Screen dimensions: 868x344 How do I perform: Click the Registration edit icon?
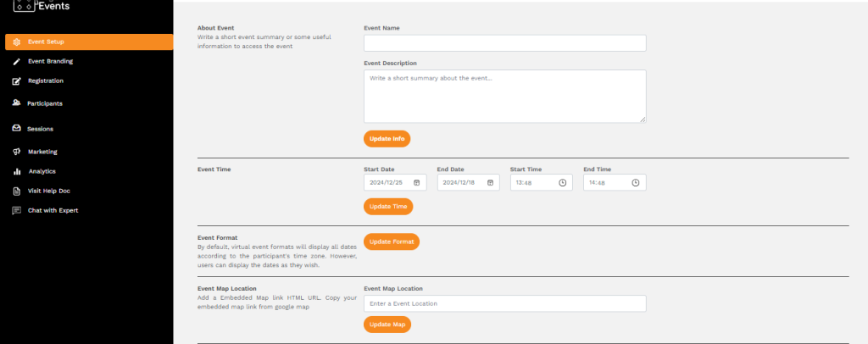tap(17, 81)
